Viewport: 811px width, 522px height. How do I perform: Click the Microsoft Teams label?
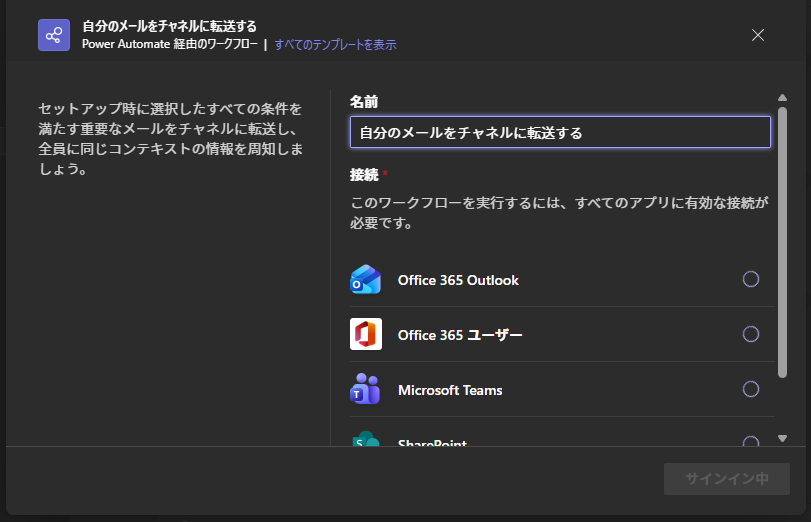coord(450,390)
